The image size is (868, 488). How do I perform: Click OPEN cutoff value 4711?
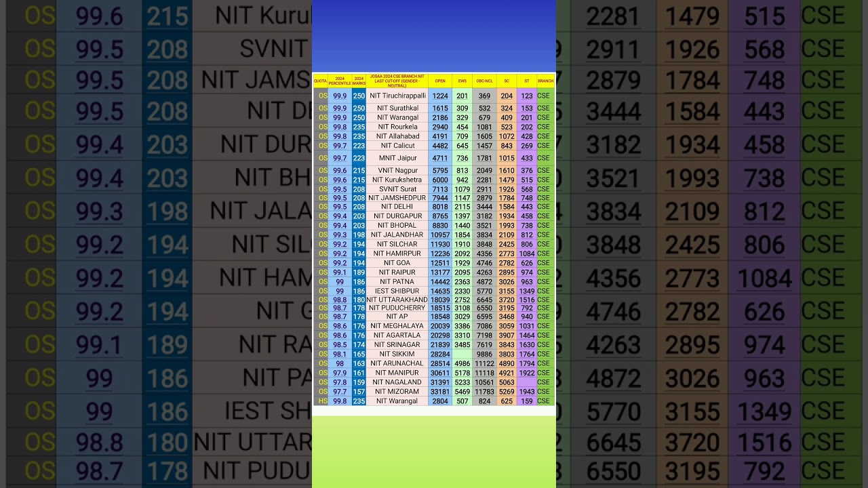click(440, 158)
